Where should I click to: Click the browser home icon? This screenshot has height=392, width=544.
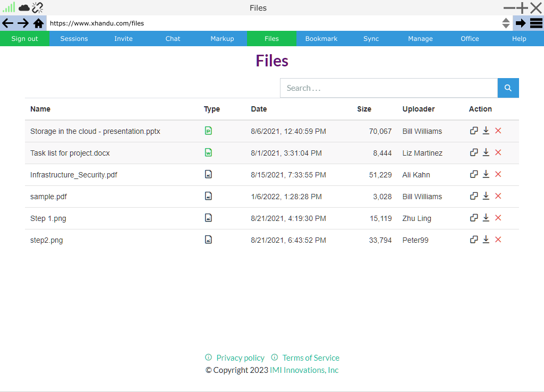[x=38, y=23]
